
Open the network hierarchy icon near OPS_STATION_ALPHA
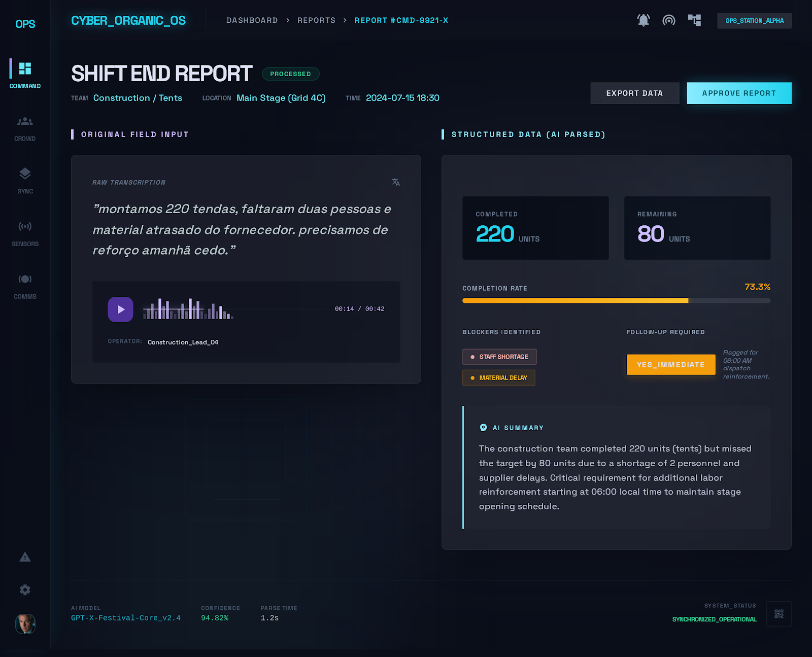694,20
